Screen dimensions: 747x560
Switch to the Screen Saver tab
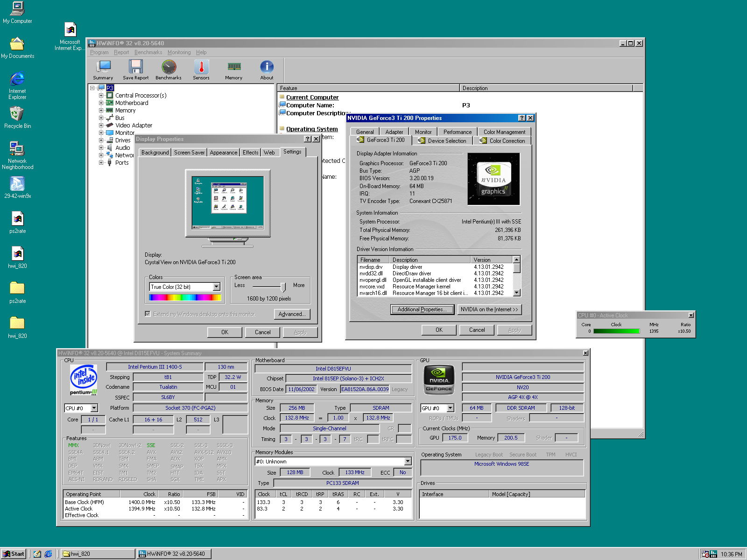(189, 153)
